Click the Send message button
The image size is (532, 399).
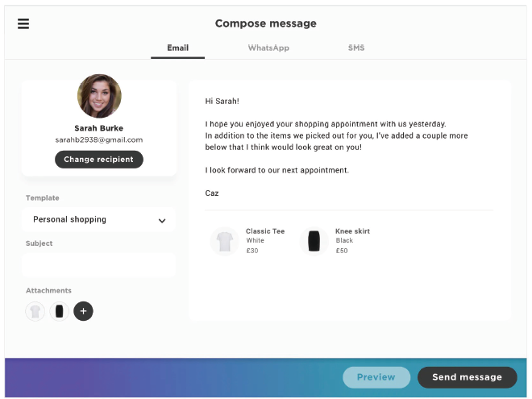pos(468,377)
